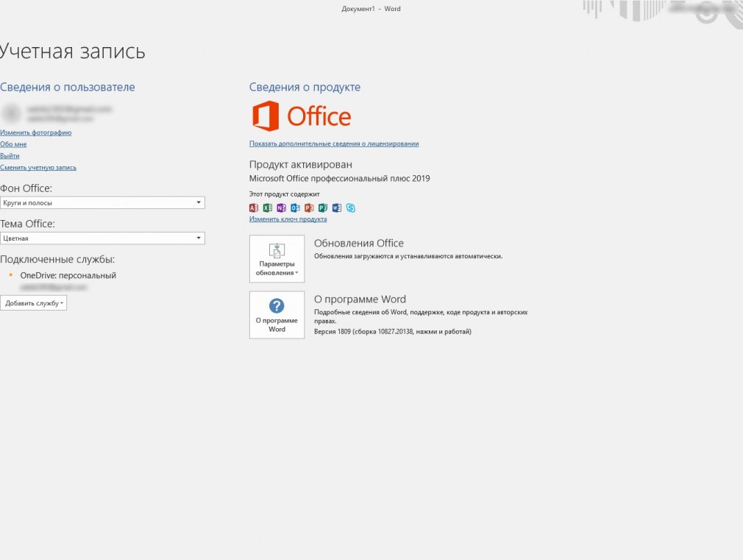The width and height of the screenshot is (743, 560).
Task: Click the Продукт активирован heading
Action: click(x=300, y=165)
